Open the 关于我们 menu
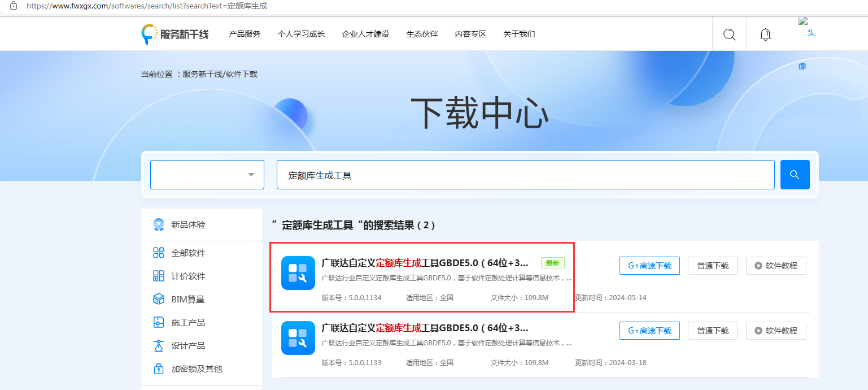 pyautogui.click(x=519, y=34)
